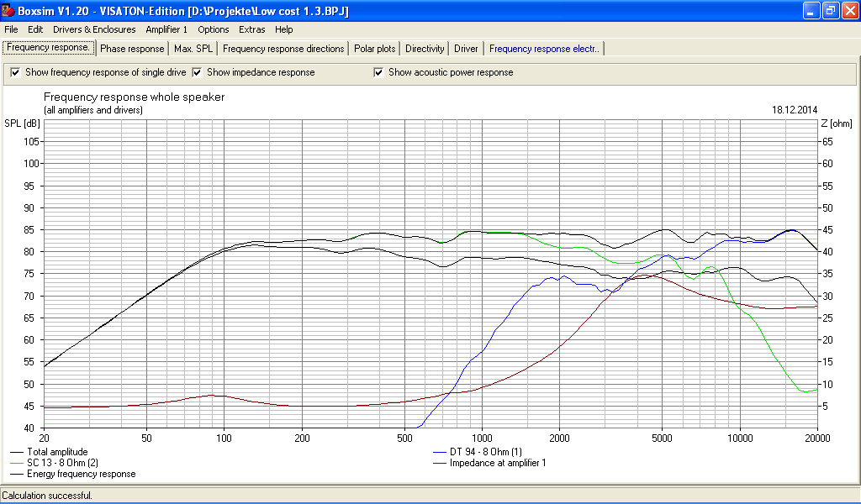Switch to the Driver tab
Screen dimensions: 861x504
[x=466, y=49]
